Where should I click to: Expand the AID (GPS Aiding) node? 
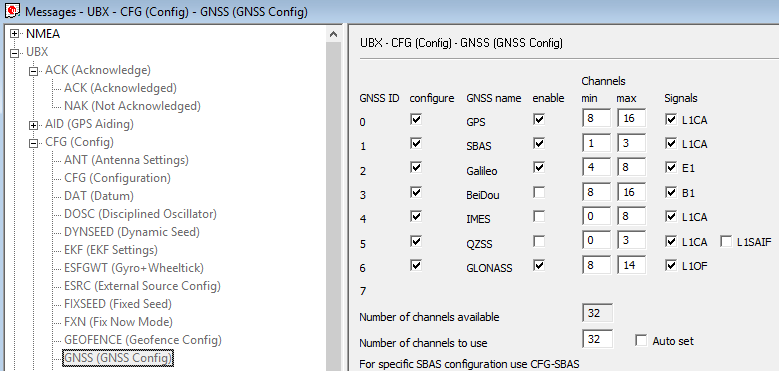click(x=34, y=125)
